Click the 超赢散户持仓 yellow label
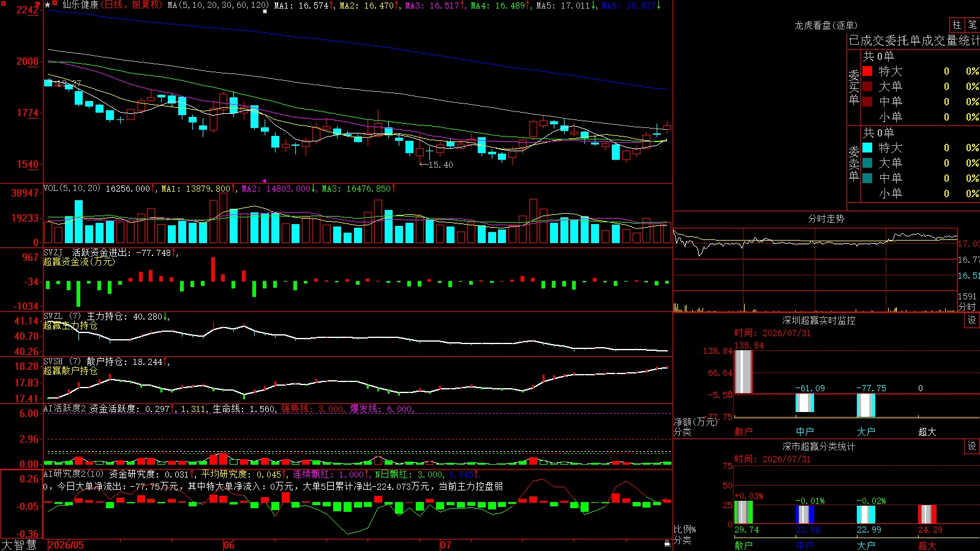Viewport: 980px width, 551px height. pos(70,371)
